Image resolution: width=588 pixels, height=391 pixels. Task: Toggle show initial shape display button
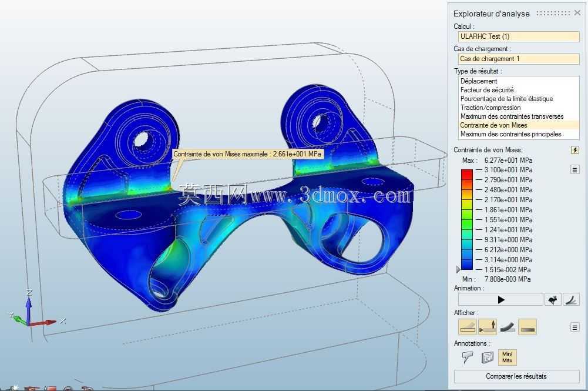[x=468, y=327]
